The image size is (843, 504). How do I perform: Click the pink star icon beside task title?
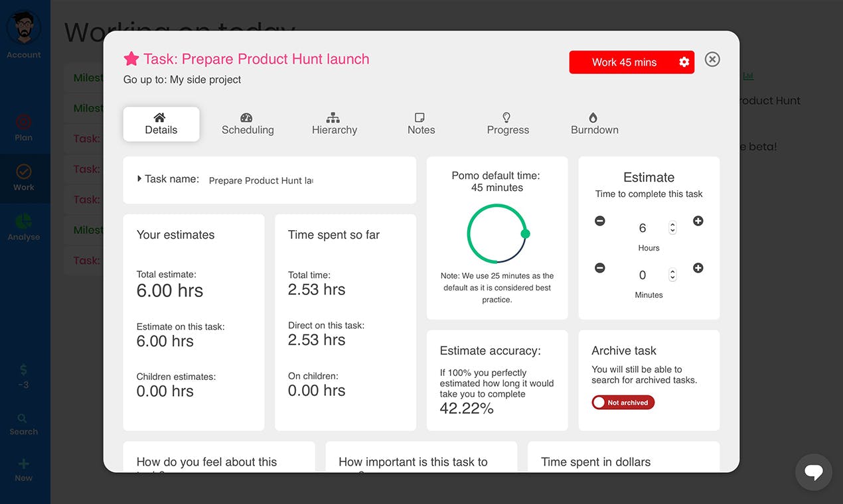click(131, 59)
